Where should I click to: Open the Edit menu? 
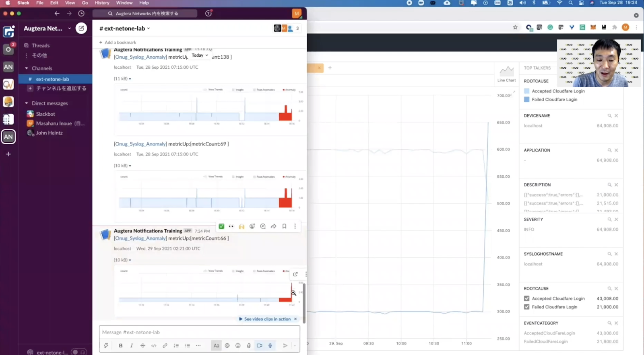click(x=54, y=3)
